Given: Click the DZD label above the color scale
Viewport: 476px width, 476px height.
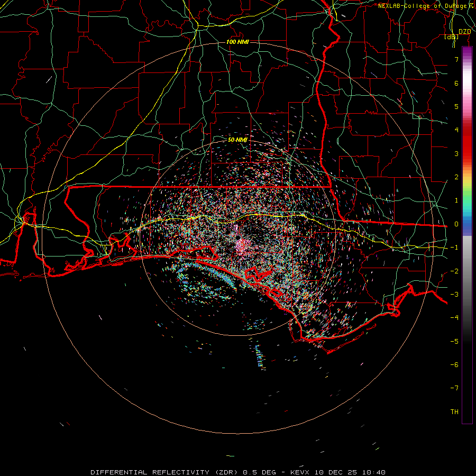Looking at the screenshot, I should [465, 32].
